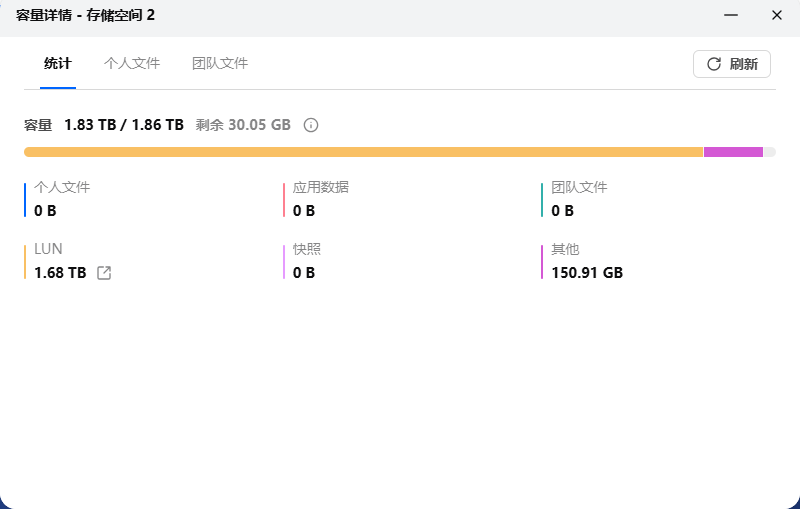Click the 快照 statistic entry

pos(307,261)
